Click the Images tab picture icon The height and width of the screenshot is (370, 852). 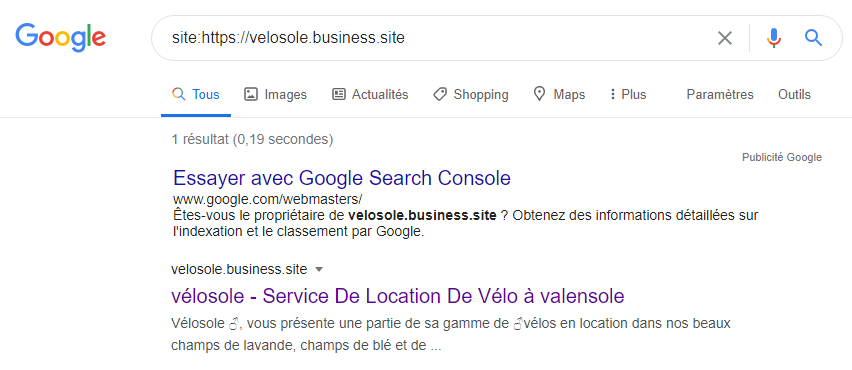tap(250, 95)
